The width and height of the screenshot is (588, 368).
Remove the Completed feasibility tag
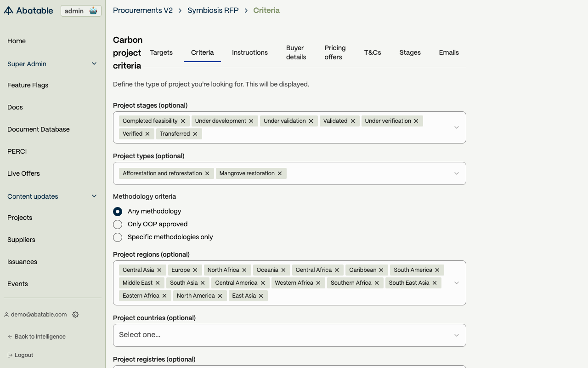[183, 121]
